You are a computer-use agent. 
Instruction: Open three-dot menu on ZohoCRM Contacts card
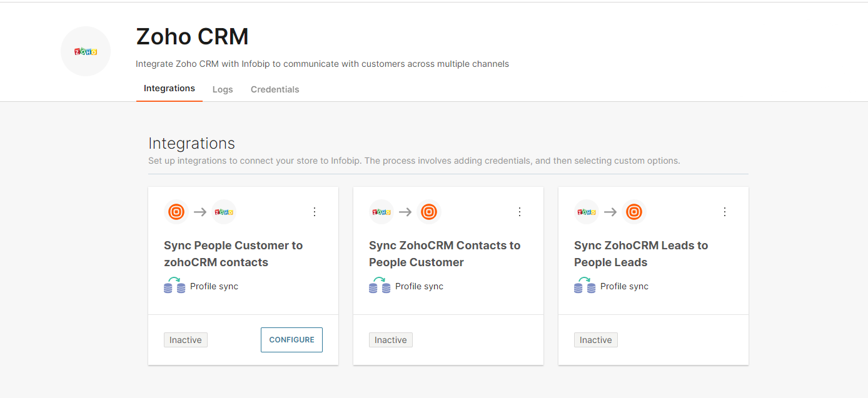pyautogui.click(x=520, y=212)
